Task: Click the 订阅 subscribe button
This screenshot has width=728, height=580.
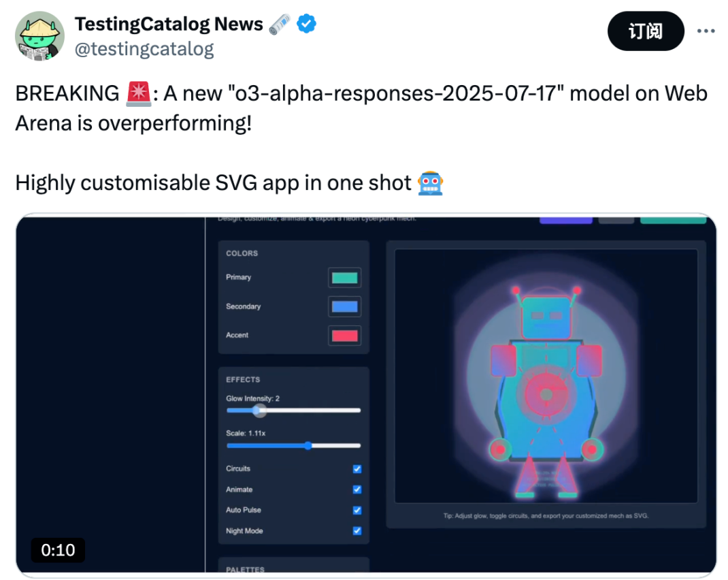Action: click(645, 31)
